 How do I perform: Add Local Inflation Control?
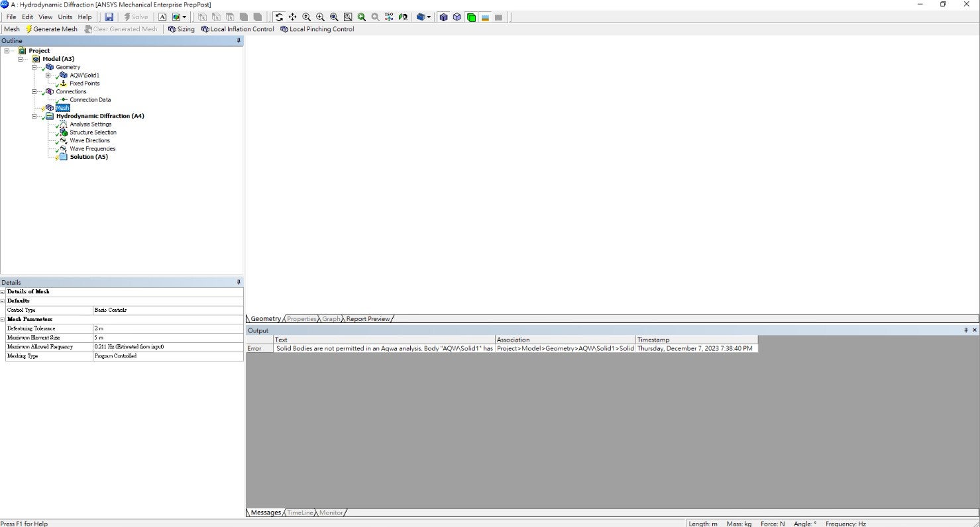click(237, 29)
